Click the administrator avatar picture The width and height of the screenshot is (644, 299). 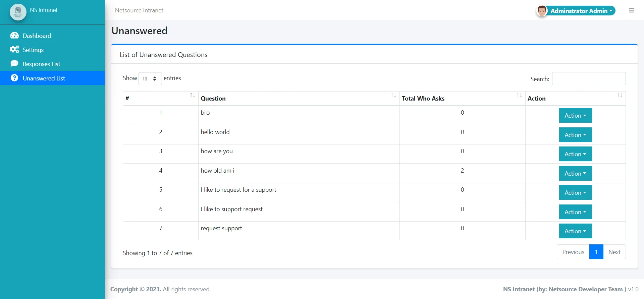542,11
